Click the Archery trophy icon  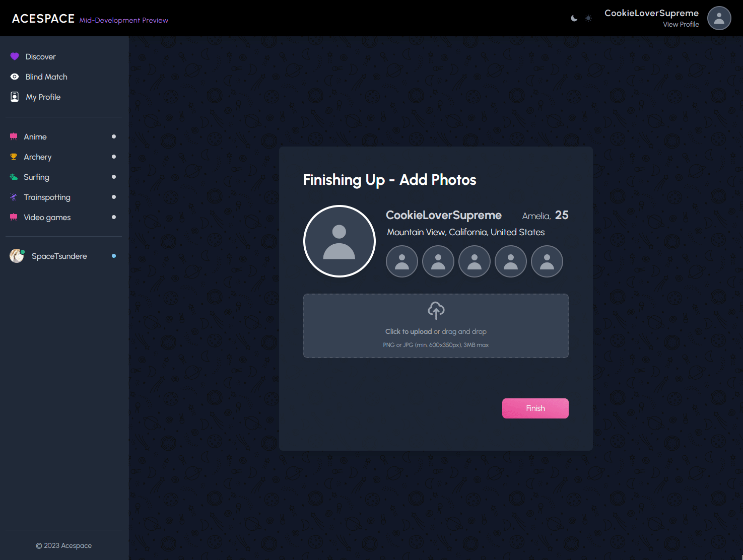[14, 157]
